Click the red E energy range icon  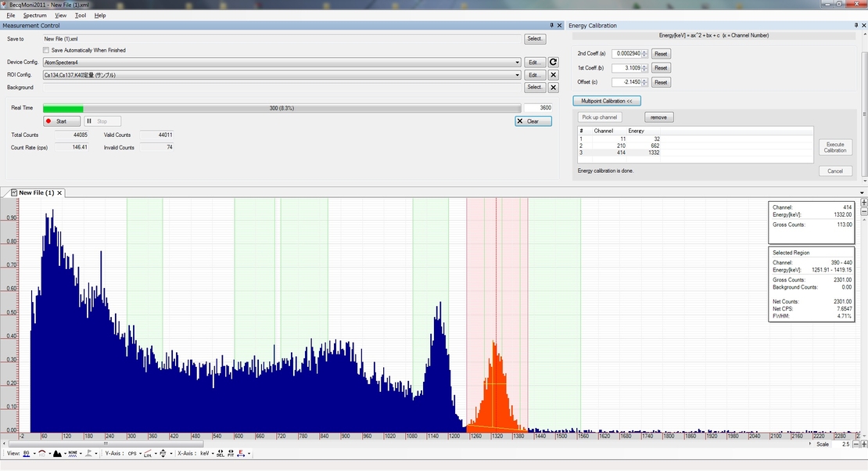click(x=241, y=453)
